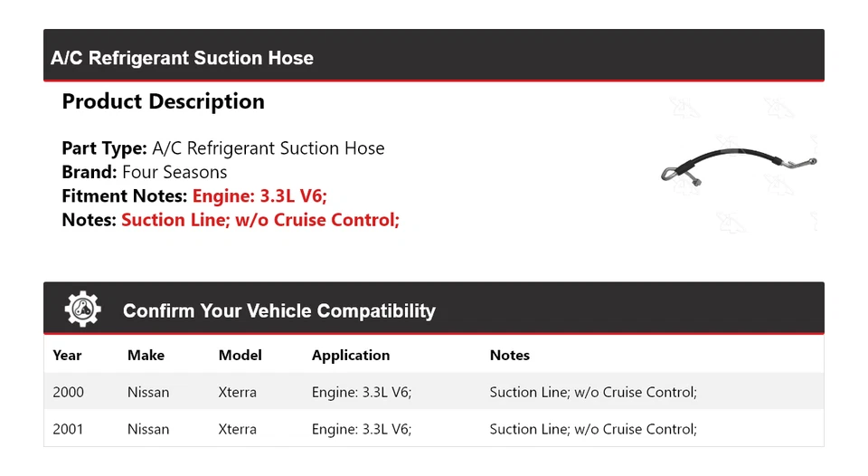Click the gear compatibility icon
The image size is (868, 476).
(82, 310)
